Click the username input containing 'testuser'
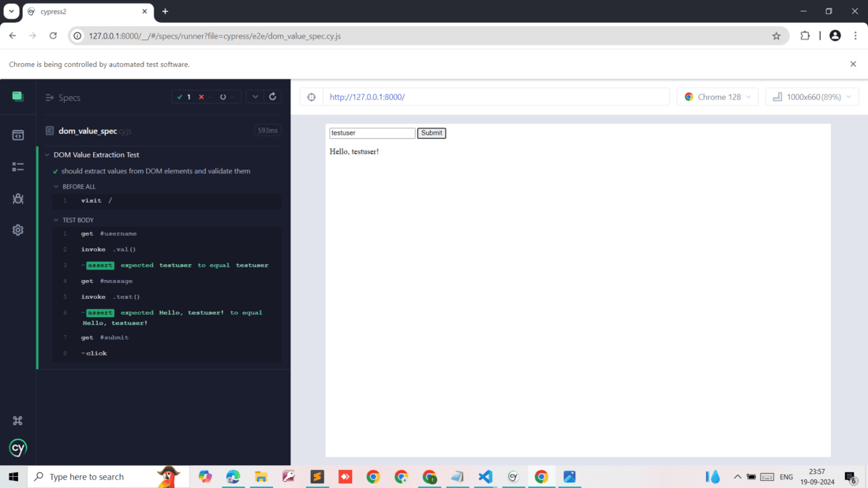Screen dimensions: 868x488 [x=372, y=132]
